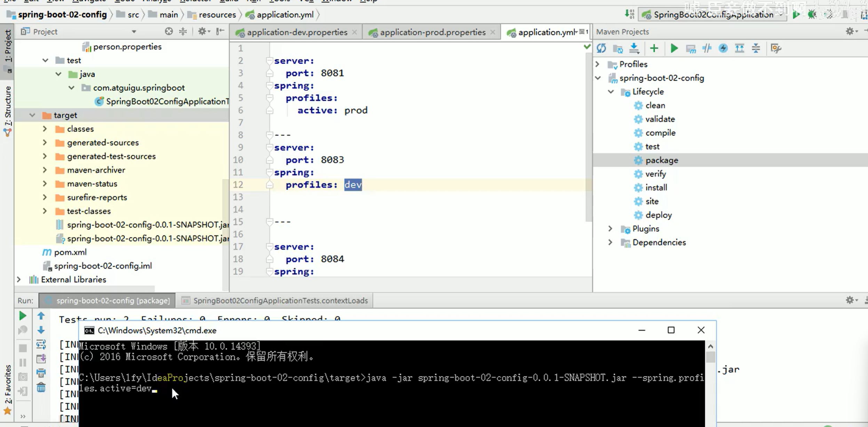Reimport all Maven projects
The height and width of the screenshot is (427, 868).
click(602, 48)
